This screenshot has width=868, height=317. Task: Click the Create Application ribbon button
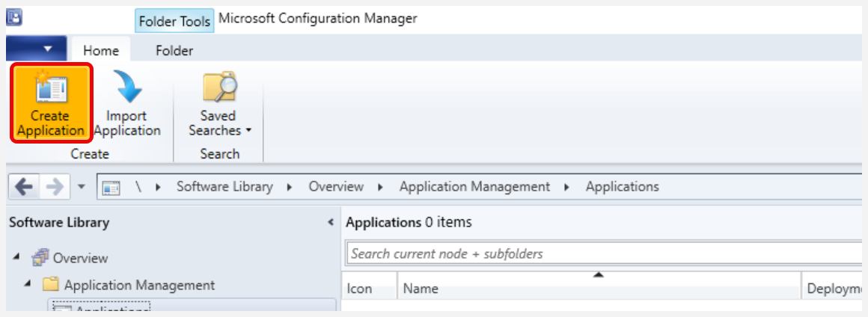pos(51,103)
